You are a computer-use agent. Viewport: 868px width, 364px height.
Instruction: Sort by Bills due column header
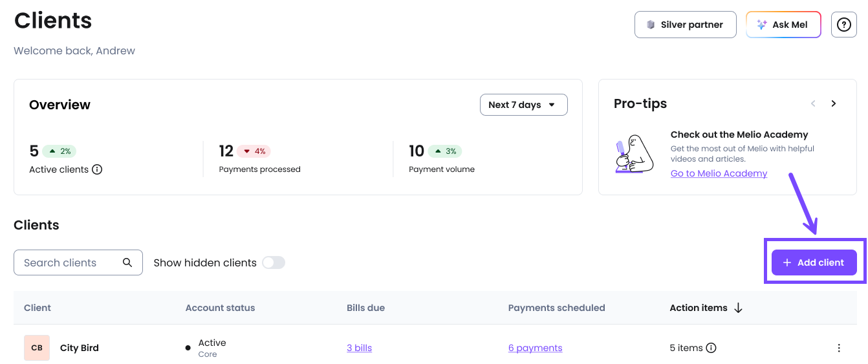(365, 308)
